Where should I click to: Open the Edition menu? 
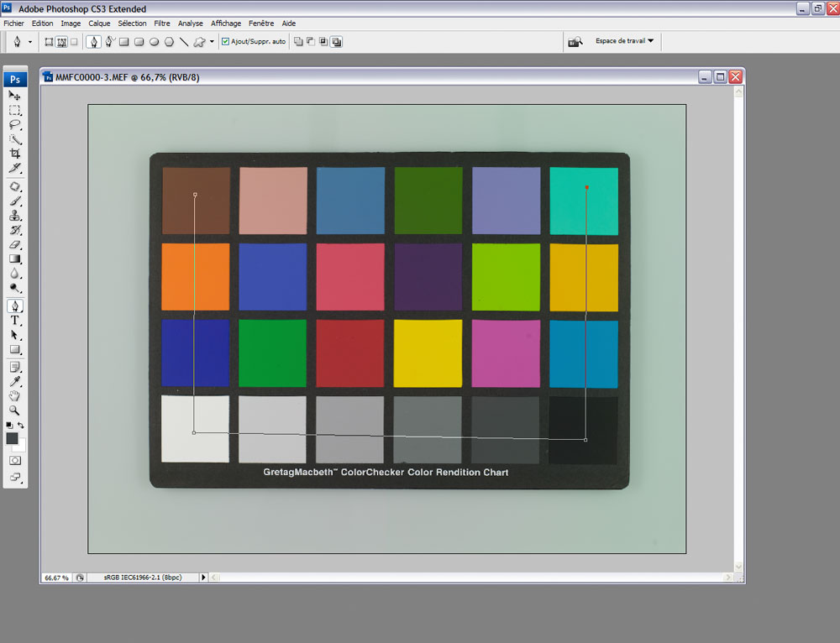click(42, 24)
